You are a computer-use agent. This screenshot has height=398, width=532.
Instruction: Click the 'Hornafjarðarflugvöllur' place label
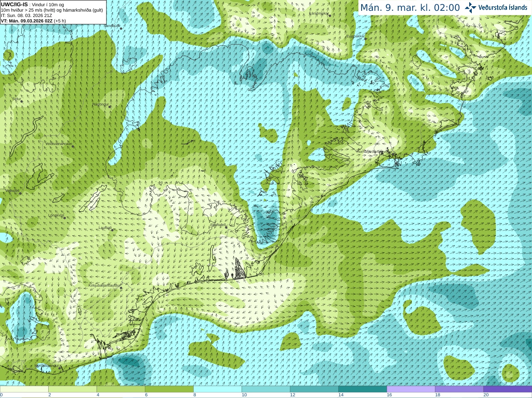374,152
